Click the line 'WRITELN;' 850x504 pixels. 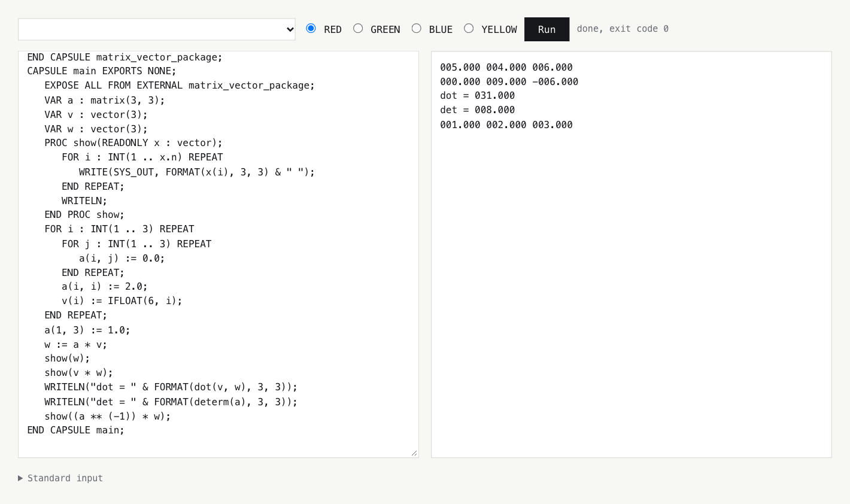point(84,201)
